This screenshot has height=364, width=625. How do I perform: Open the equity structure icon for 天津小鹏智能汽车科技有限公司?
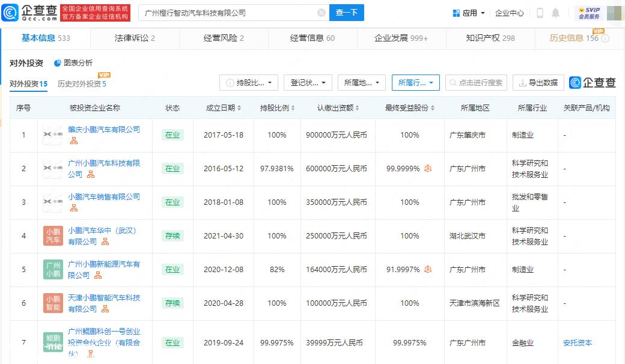point(105,309)
